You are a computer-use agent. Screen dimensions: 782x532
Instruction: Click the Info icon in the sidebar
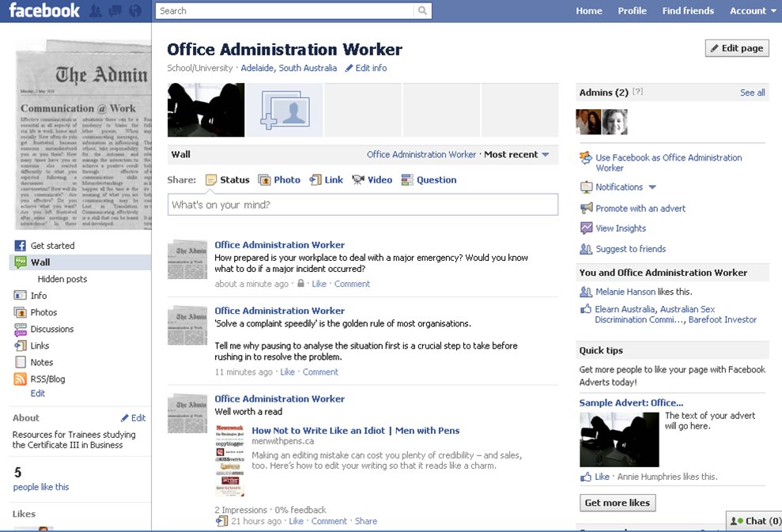[x=20, y=295]
